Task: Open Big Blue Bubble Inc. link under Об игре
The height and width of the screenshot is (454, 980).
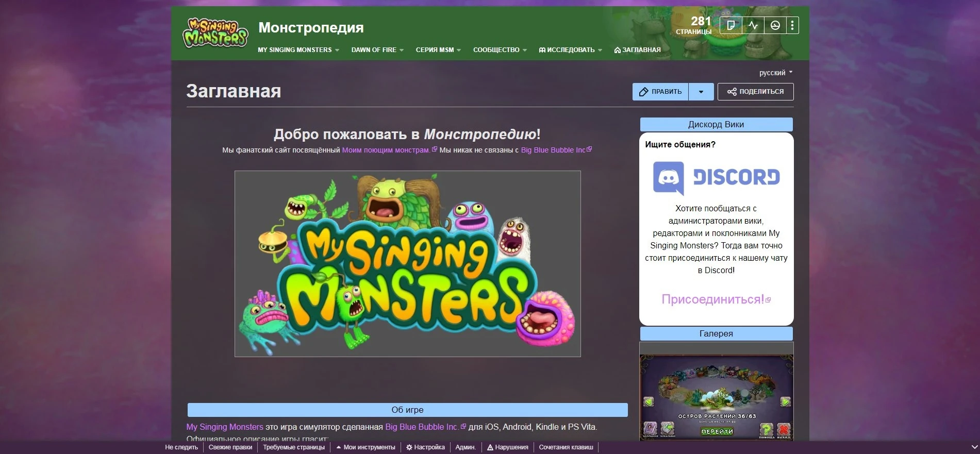Action: tap(425, 427)
